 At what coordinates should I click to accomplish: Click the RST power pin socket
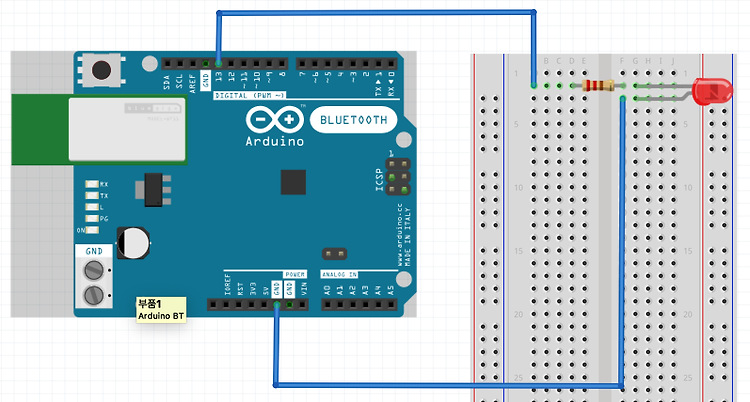[239, 304]
